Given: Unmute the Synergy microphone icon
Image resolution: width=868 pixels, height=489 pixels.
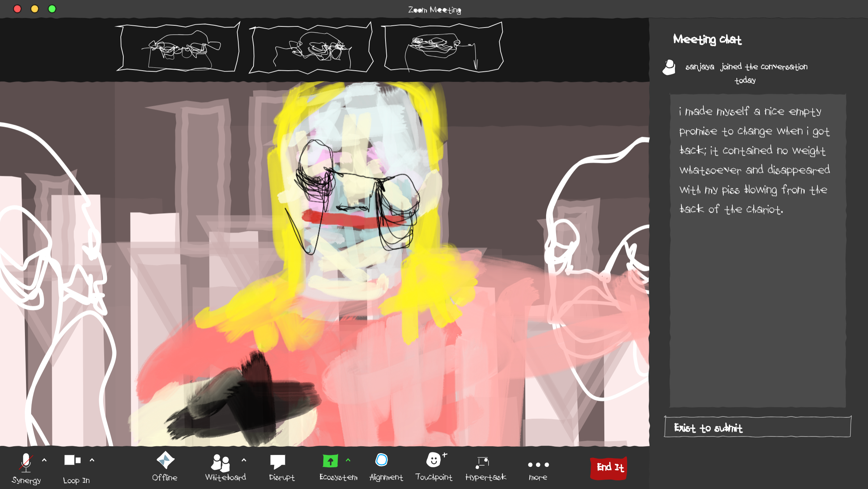Looking at the screenshot, I should coord(26,462).
